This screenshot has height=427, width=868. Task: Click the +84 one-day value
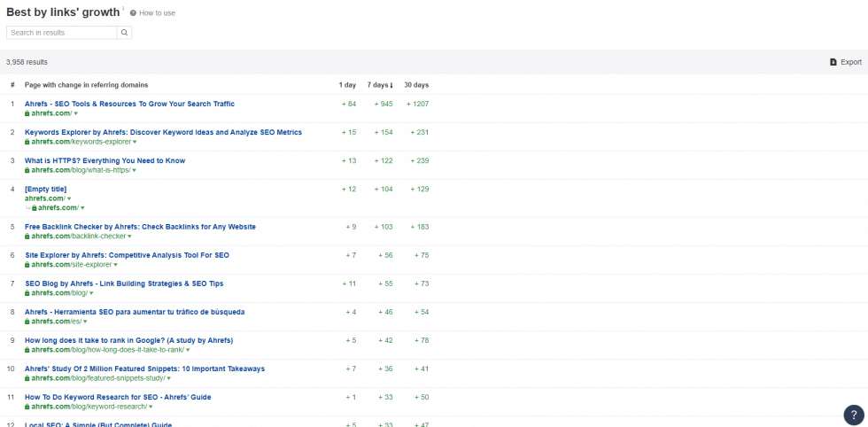(x=349, y=105)
